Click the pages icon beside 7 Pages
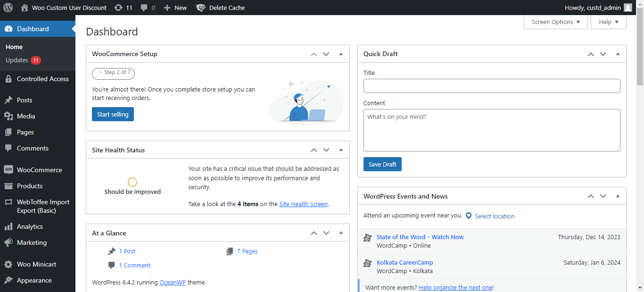Viewport: 644px width, 292px height. (x=230, y=251)
